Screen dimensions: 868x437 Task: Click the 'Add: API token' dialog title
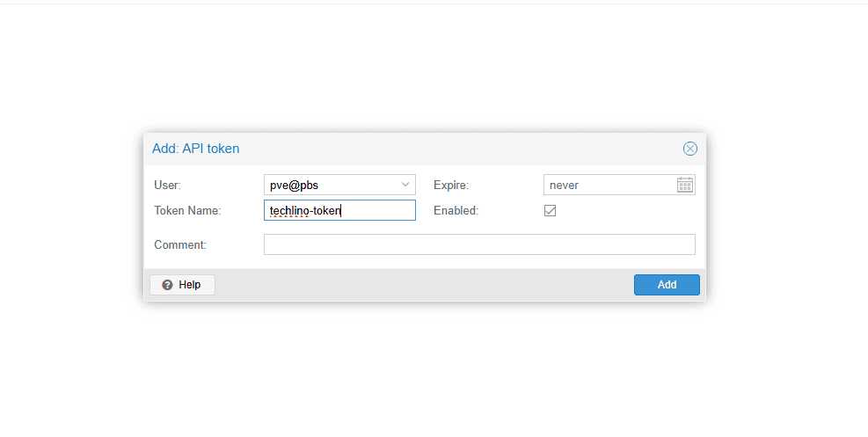click(x=195, y=149)
